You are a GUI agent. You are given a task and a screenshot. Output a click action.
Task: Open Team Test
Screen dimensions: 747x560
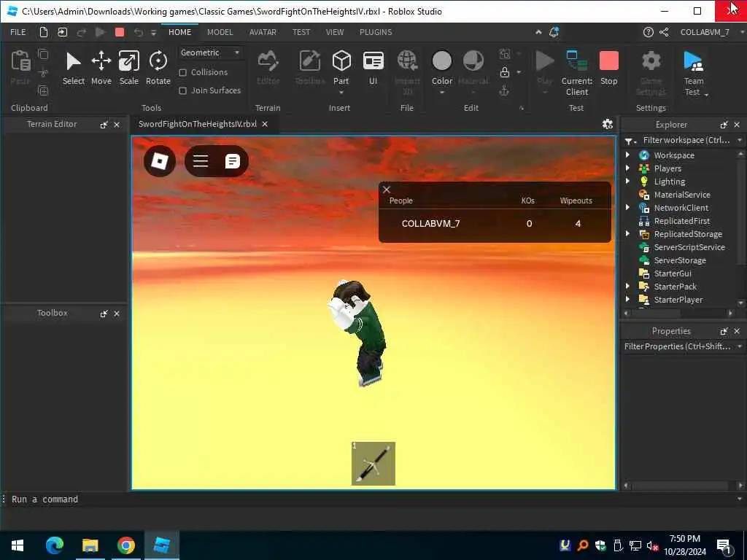coord(693,72)
